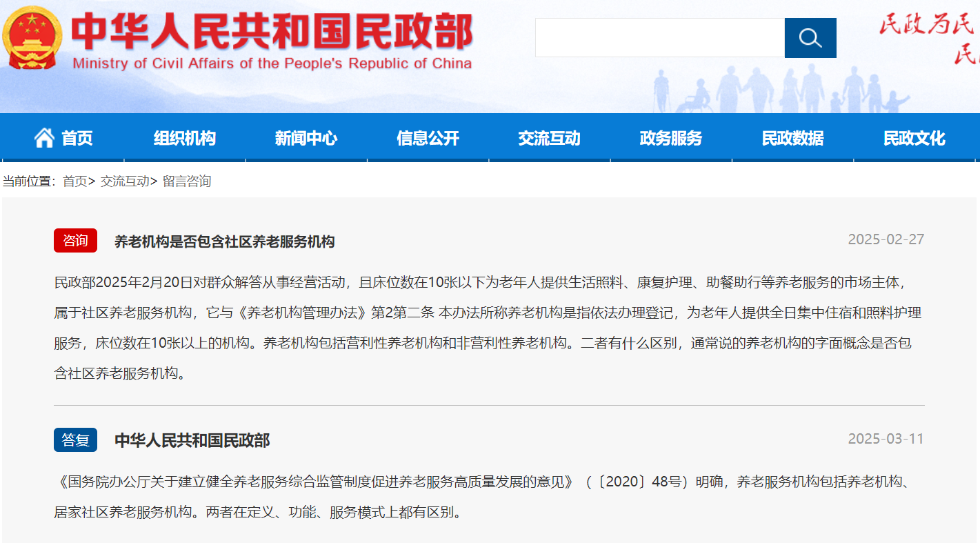Click the English subtitle Ministry of Civil Affairs
980x543 pixels.
tap(272, 63)
